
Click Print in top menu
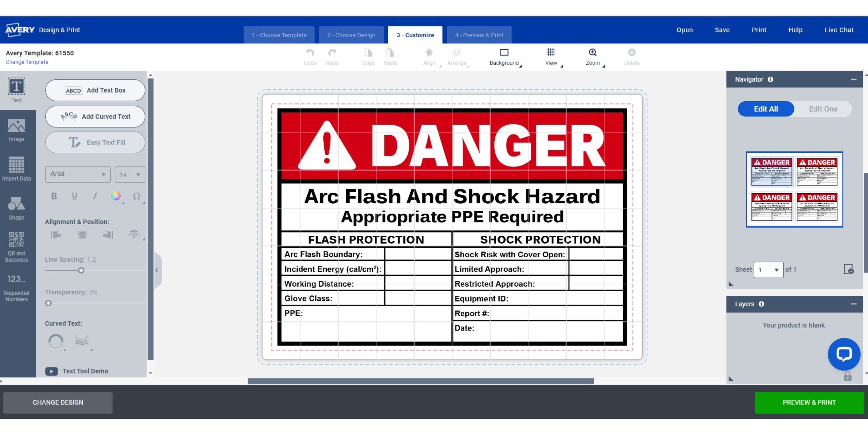759,30
